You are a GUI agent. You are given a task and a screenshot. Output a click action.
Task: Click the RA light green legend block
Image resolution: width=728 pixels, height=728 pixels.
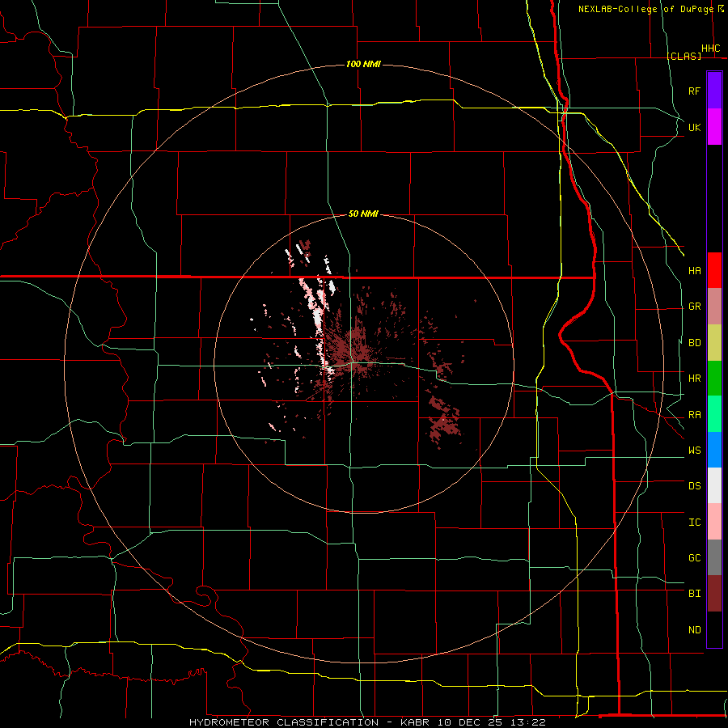click(x=714, y=414)
